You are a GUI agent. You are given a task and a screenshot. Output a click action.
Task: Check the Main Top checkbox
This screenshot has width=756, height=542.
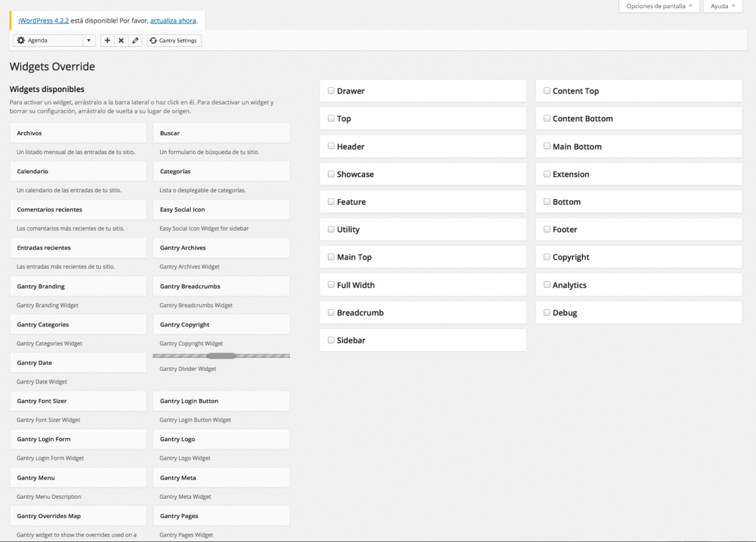pyautogui.click(x=331, y=257)
